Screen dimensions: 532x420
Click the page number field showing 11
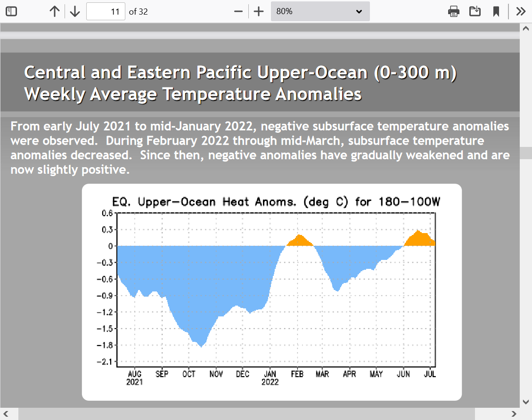106,11
